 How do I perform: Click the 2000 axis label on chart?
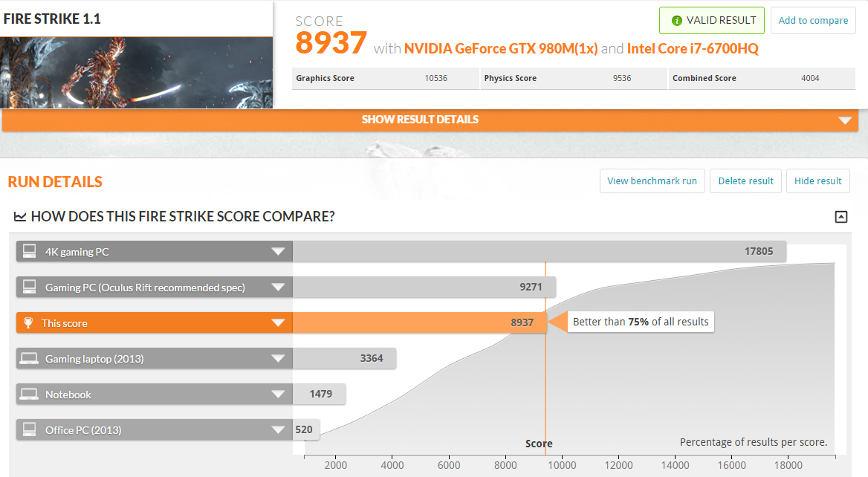pyautogui.click(x=335, y=465)
